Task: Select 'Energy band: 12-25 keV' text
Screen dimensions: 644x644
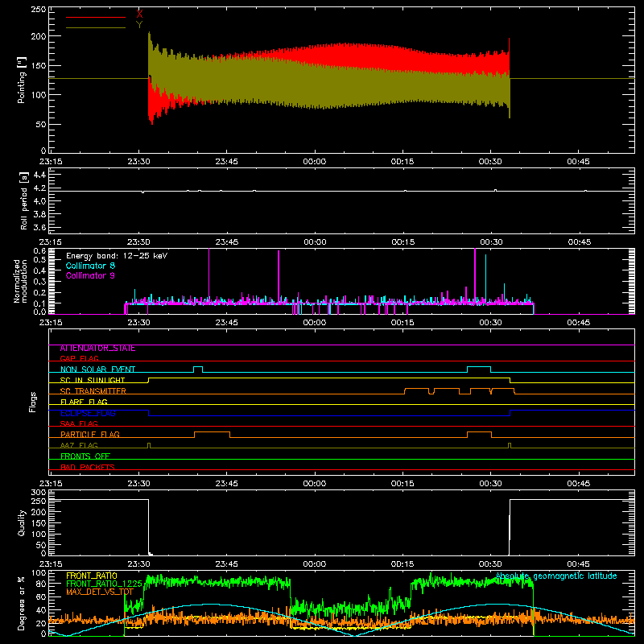Action: 117,256
